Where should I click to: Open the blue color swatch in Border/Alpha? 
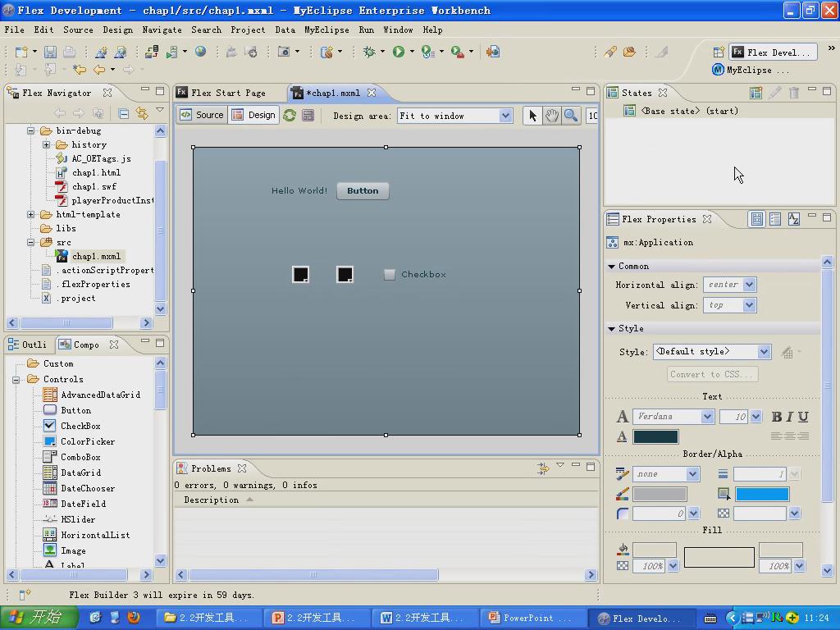tap(762, 494)
